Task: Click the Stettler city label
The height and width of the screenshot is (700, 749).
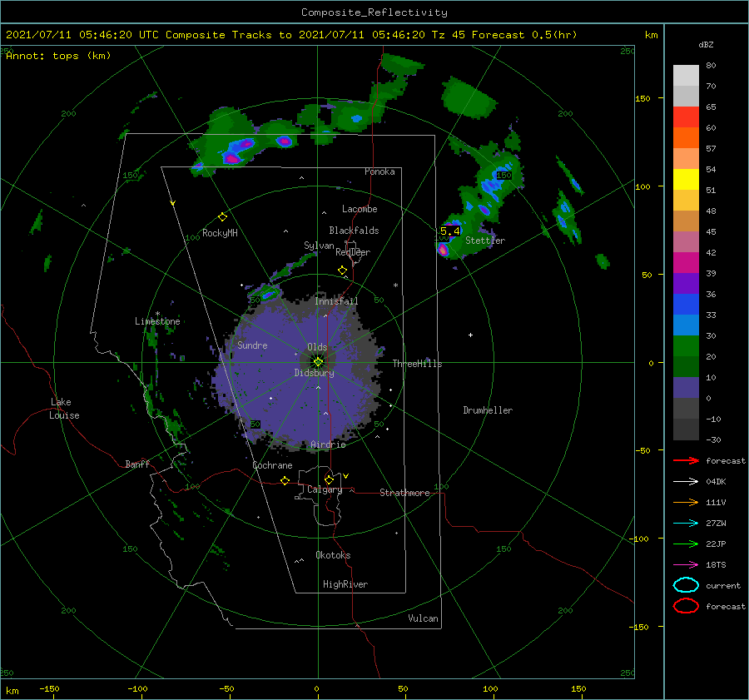Action: pyautogui.click(x=485, y=241)
